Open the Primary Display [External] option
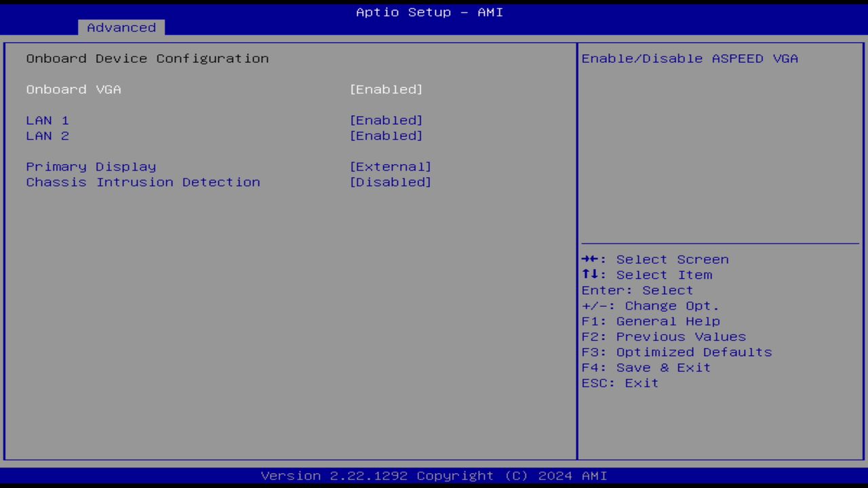The image size is (868, 488). (391, 167)
